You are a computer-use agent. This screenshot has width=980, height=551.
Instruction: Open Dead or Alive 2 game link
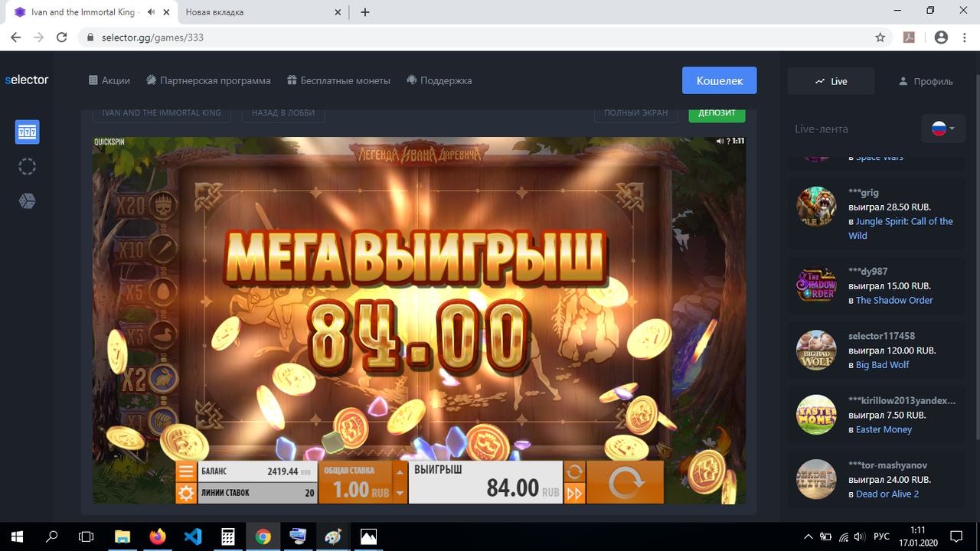(887, 494)
